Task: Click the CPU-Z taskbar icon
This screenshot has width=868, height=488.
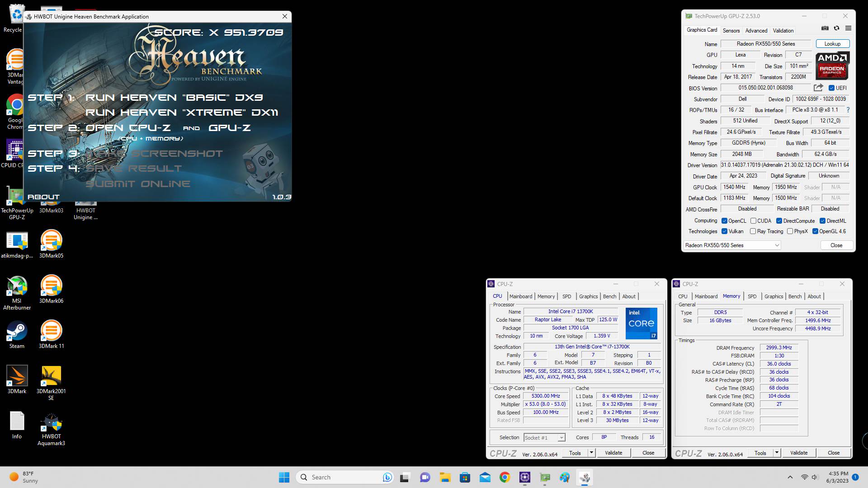Action: [524, 477]
